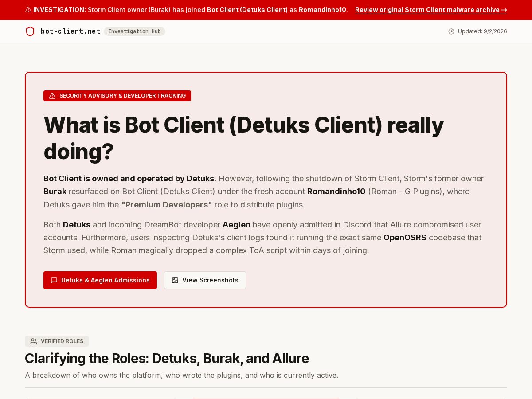Click image icon on View Screenshots button
Image resolution: width=532 pixels, height=399 pixels.
tap(175, 280)
